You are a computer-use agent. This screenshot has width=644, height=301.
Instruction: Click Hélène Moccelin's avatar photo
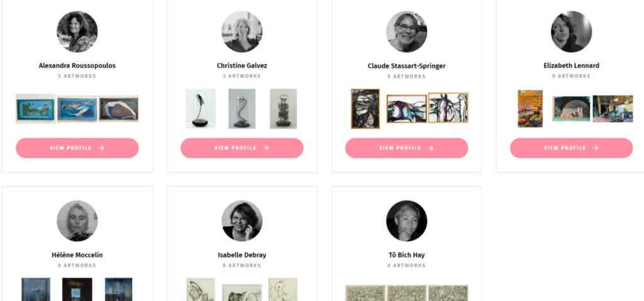tap(77, 221)
